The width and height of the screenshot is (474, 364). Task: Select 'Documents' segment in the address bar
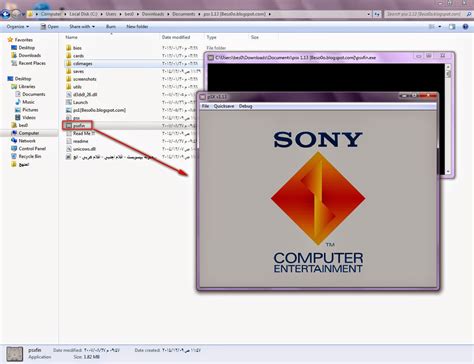tap(184, 14)
